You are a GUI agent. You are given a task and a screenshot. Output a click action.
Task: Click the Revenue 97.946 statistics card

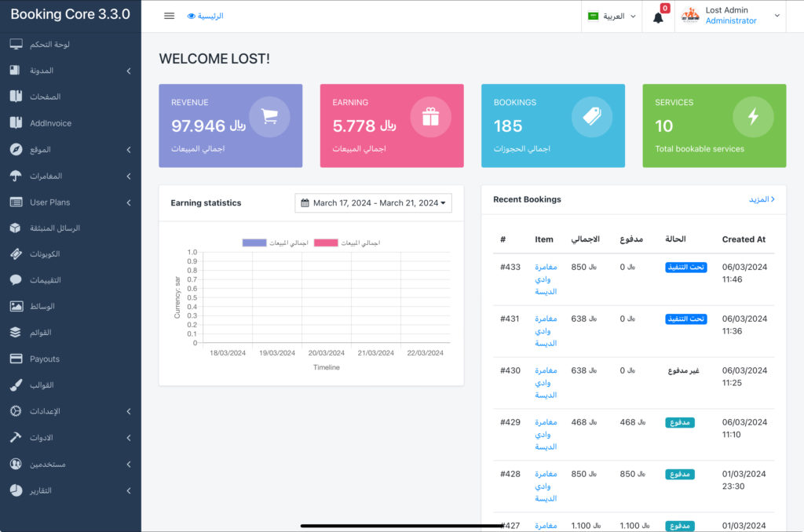[231, 126]
